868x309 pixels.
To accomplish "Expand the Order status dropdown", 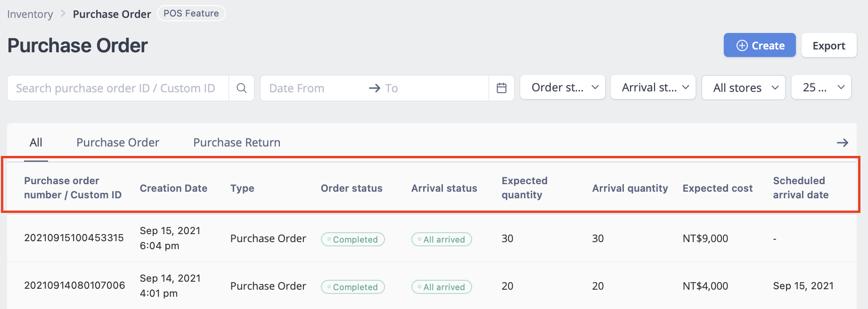I will [x=563, y=88].
